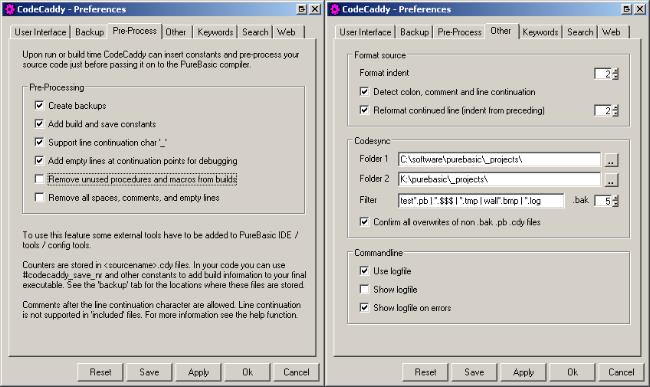Open User Interface tab in left window
The image size is (650, 387).
(x=40, y=32)
